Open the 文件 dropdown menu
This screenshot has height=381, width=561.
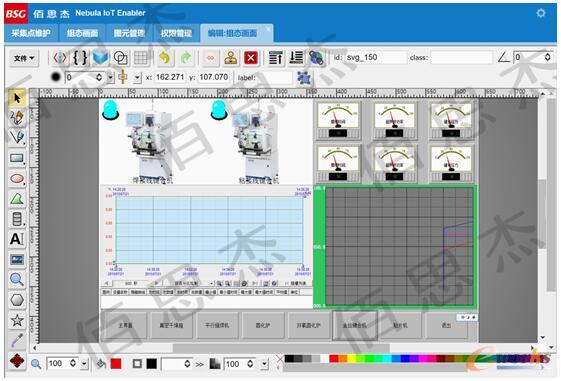click(x=24, y=58)
